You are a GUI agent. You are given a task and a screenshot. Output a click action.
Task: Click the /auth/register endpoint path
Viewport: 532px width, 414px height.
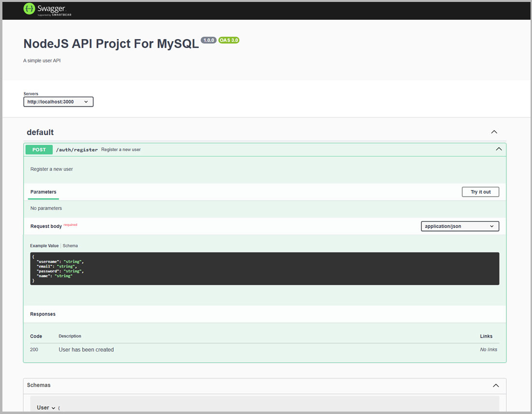coord(77,150)
